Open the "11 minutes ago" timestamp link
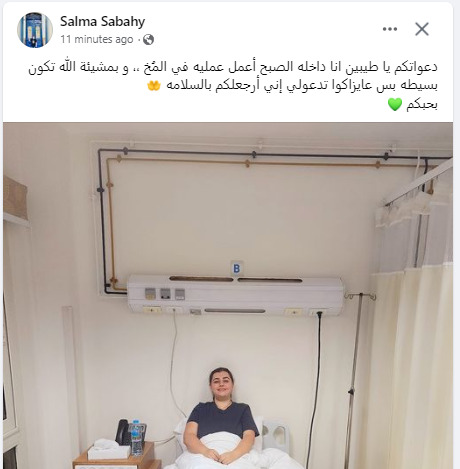The width and height of the screenshot is (460, 469). (97, 39)
